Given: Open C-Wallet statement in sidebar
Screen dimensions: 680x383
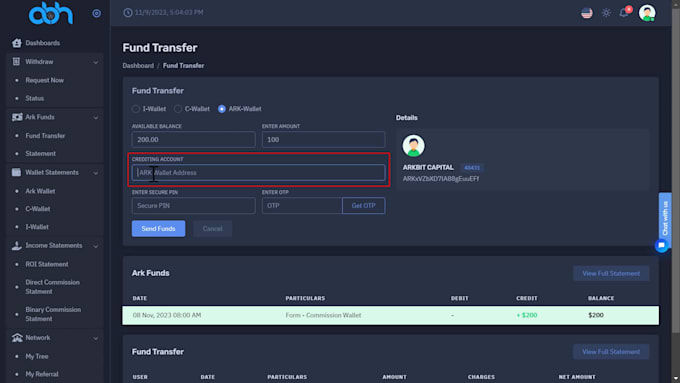Looking at the screenshot, I should (38, 209).
